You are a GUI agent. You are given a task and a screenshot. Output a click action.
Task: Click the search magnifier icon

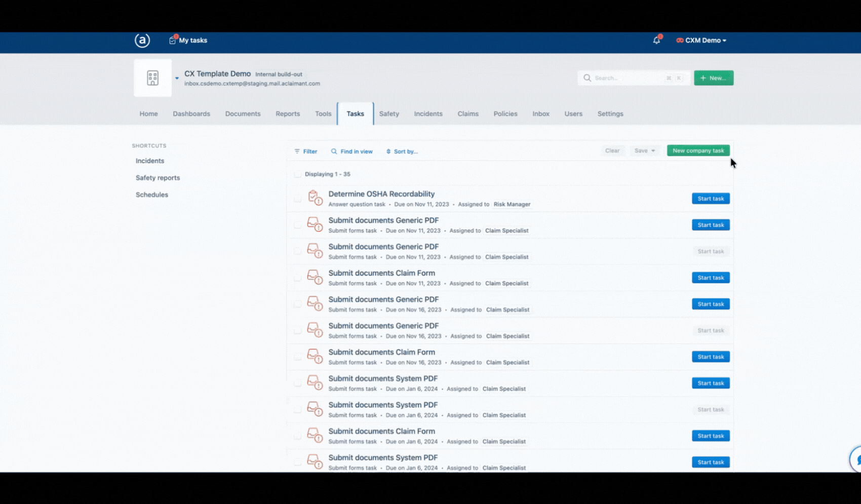(587, 78)
